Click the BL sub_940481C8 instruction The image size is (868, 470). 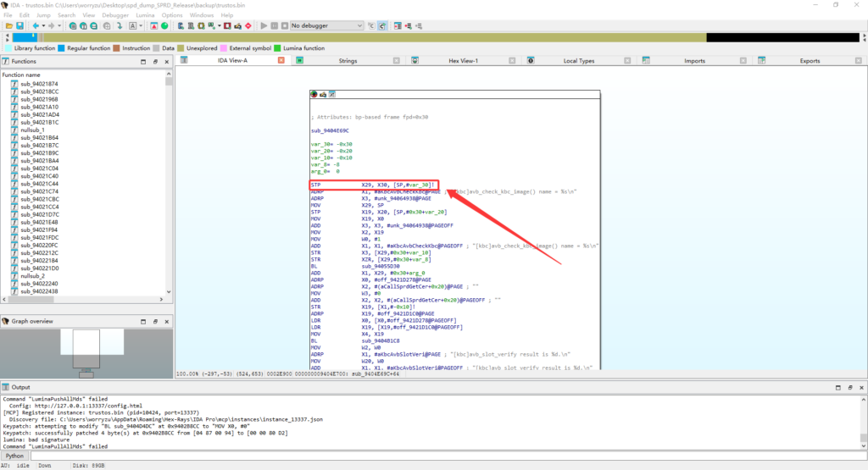tap(355, 341)
